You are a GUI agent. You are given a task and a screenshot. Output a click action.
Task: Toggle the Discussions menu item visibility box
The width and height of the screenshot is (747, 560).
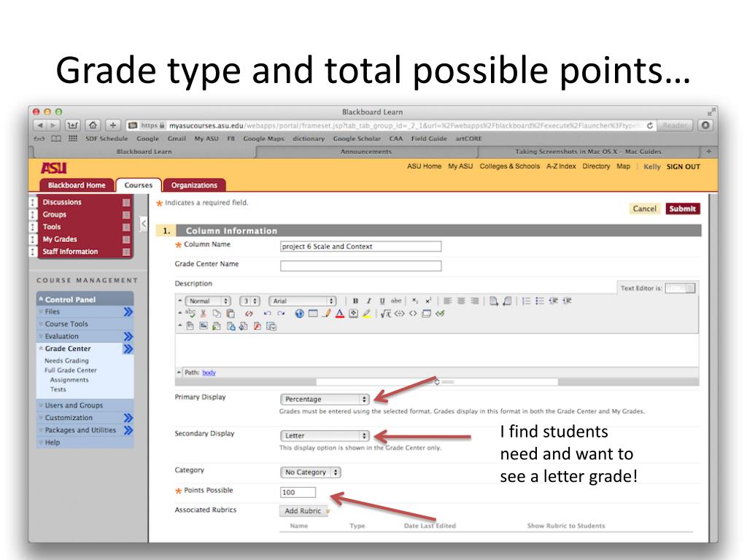pyautogui.click(x=126, y=203)
